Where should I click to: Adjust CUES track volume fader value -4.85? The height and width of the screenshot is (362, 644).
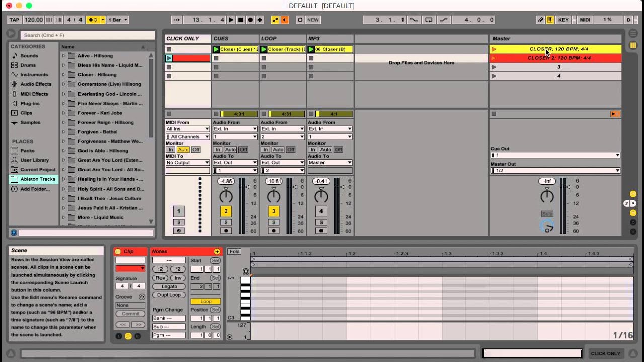(226, 182)
